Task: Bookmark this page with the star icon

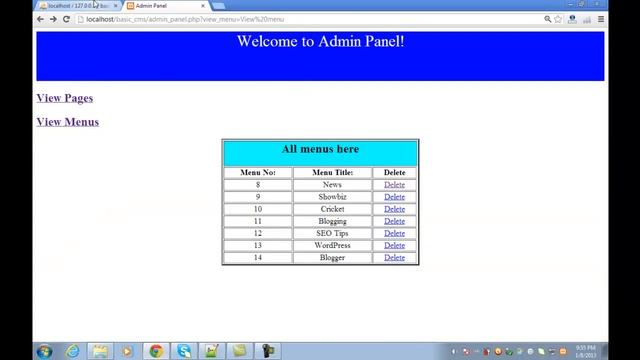Action: pos(558,19)
